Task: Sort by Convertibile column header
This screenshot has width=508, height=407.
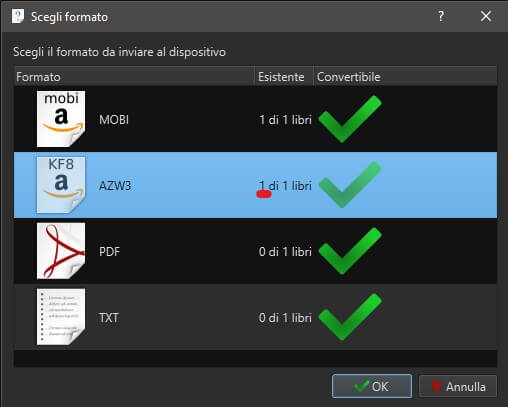Action: point(405,77)
